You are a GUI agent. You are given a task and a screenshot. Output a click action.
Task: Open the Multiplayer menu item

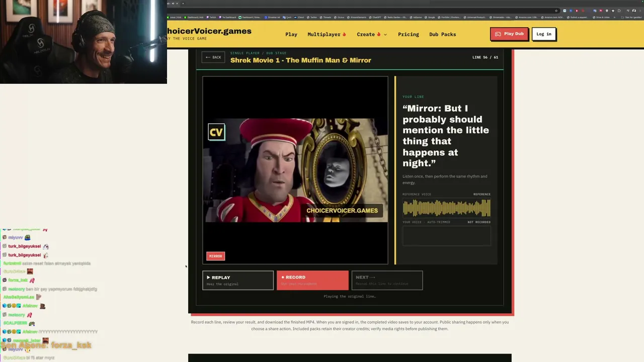point(327,34)
